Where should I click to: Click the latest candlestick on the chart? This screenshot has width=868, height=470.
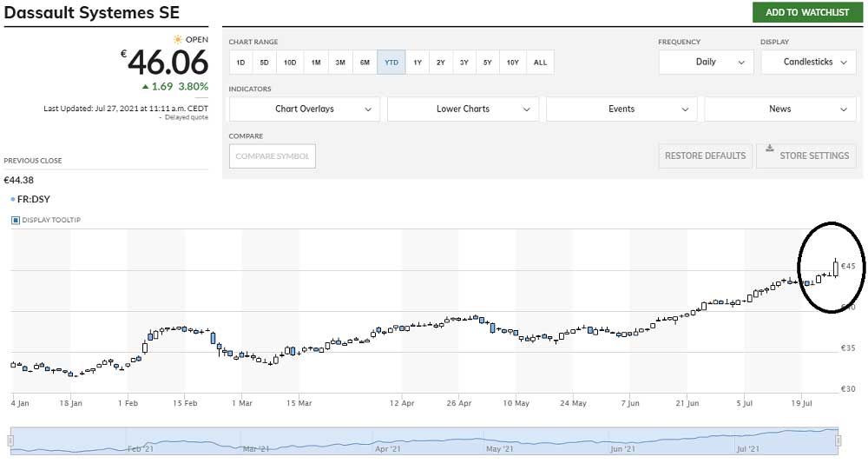tap(835, 268)
